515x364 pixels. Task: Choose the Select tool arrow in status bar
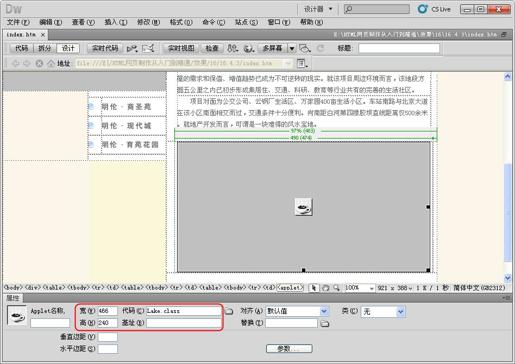(313, 288)
